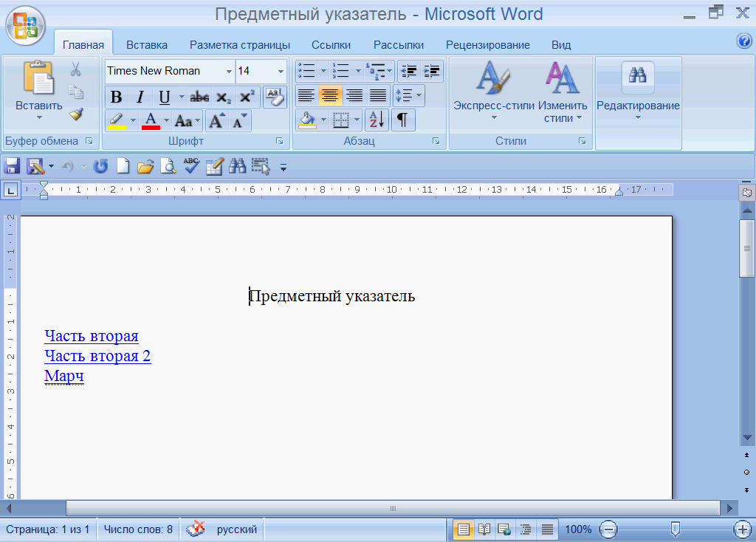Click the Copy icon in clipboard group

coord(76,91)
